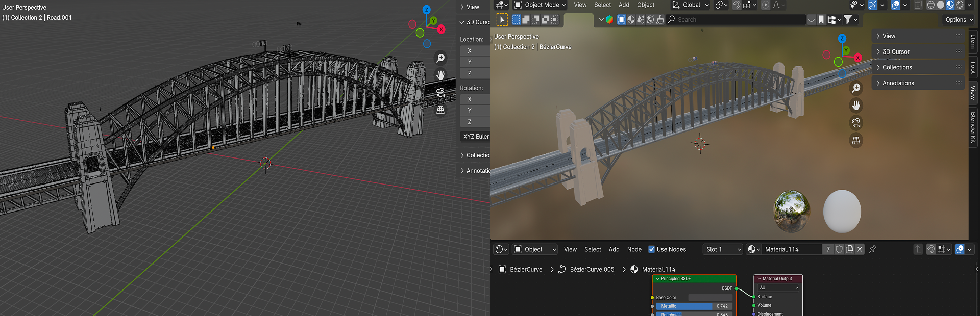Open the All target dropdown in Material Output
980x316 pixels.
(778, 288)
